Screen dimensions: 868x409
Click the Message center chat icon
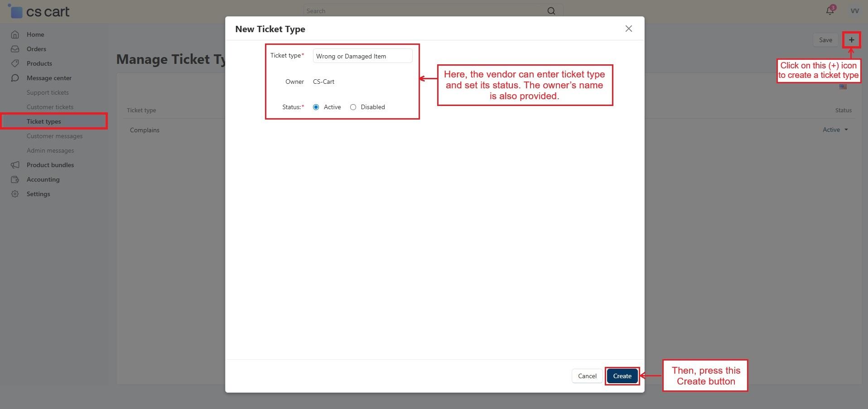[15, 78]
